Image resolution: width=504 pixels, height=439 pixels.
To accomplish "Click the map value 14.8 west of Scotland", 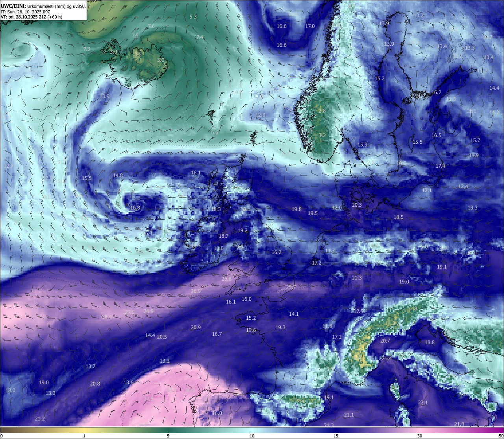I will tap(118, 175).
